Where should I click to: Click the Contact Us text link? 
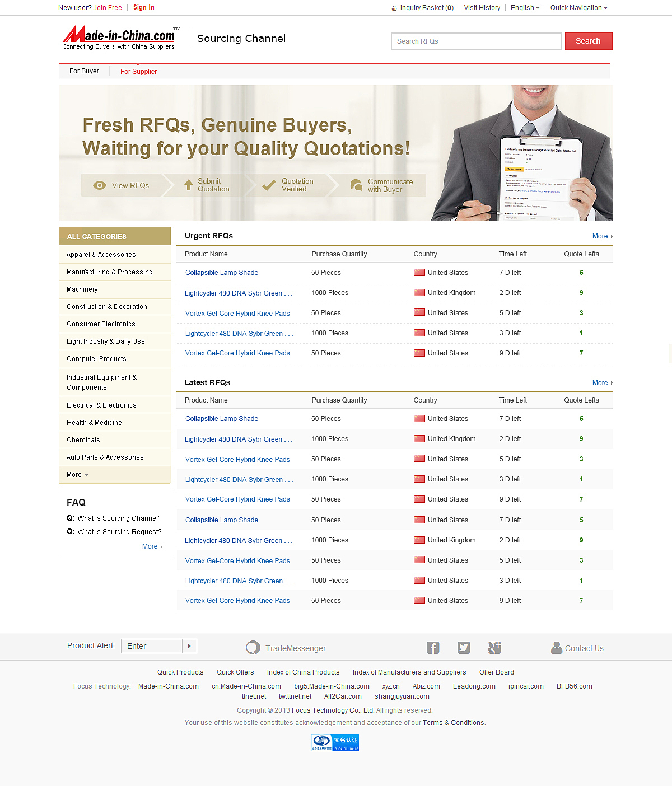click(584, 648)
